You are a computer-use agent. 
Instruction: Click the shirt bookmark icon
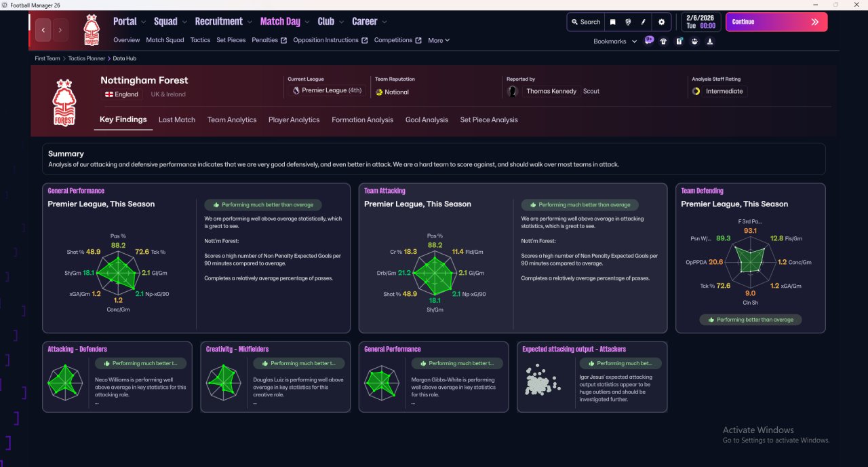pos(663,41)
